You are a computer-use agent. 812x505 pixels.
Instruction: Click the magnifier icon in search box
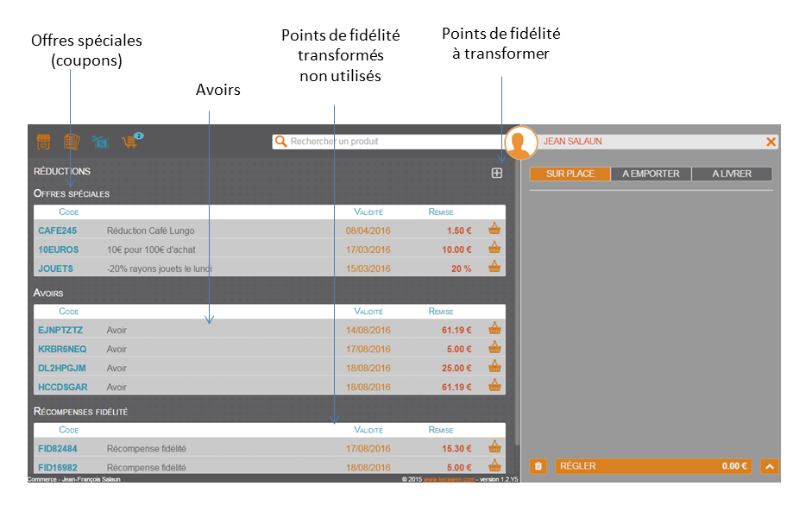tap(280, 142)
